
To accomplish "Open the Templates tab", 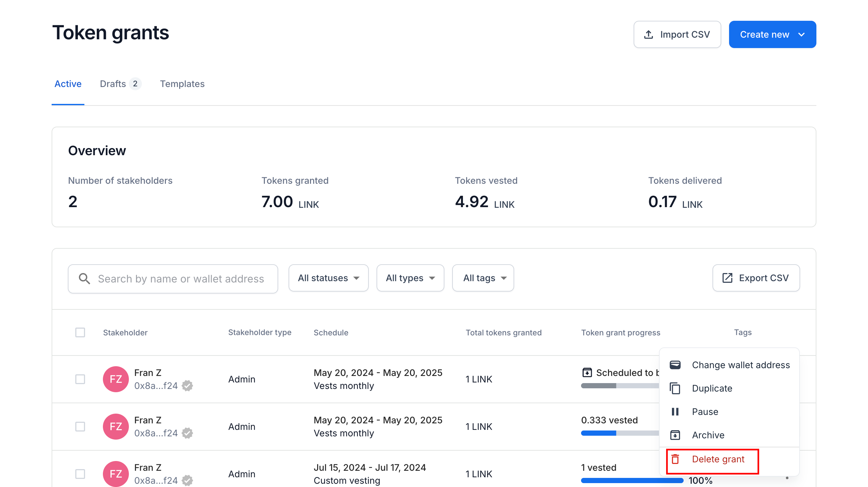I will tap(182, 83).
